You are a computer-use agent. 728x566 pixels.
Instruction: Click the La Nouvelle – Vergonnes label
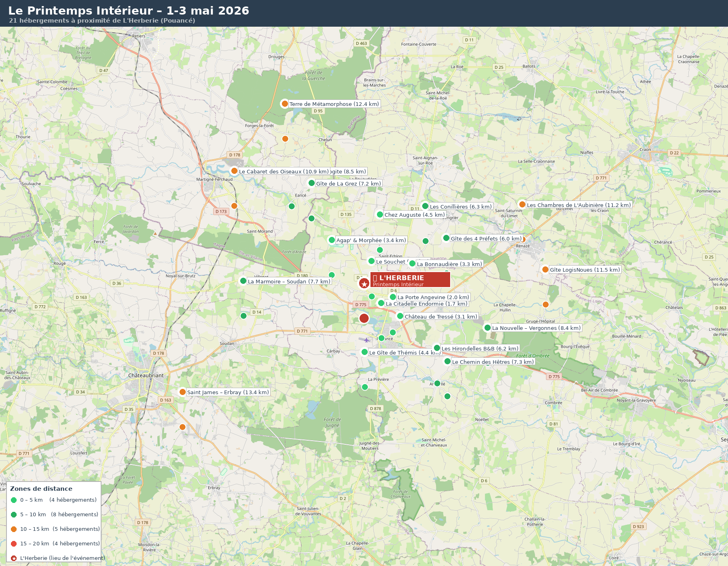point(536,328)
